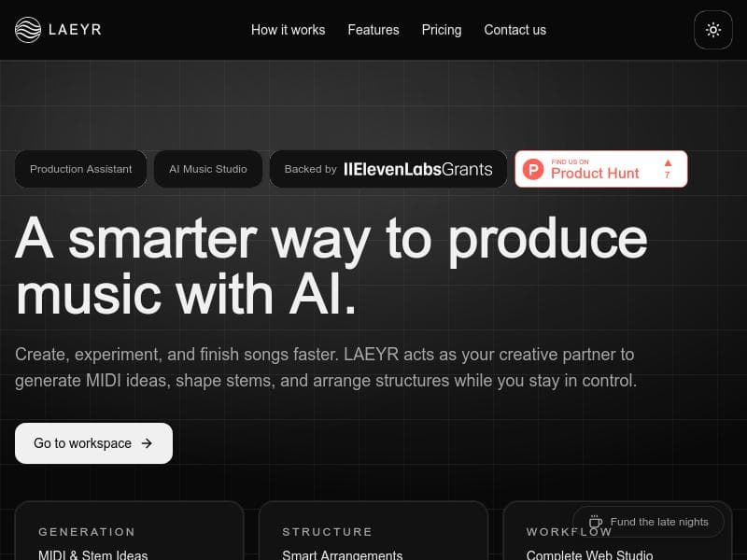This screenshot has height=560, width=747.
Task: Click the Go to workspace button
Action: (x=94, y=443)
